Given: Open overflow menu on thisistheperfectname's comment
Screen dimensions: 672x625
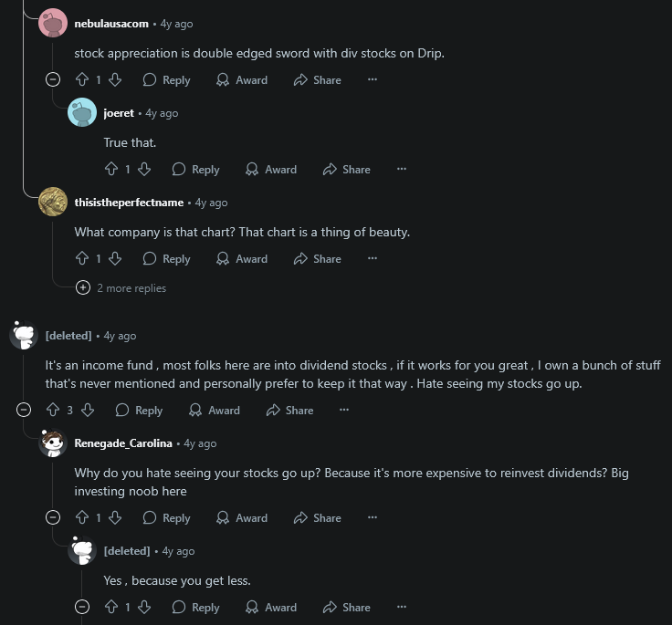Looking at the screenshot, I should pos(373,258).
